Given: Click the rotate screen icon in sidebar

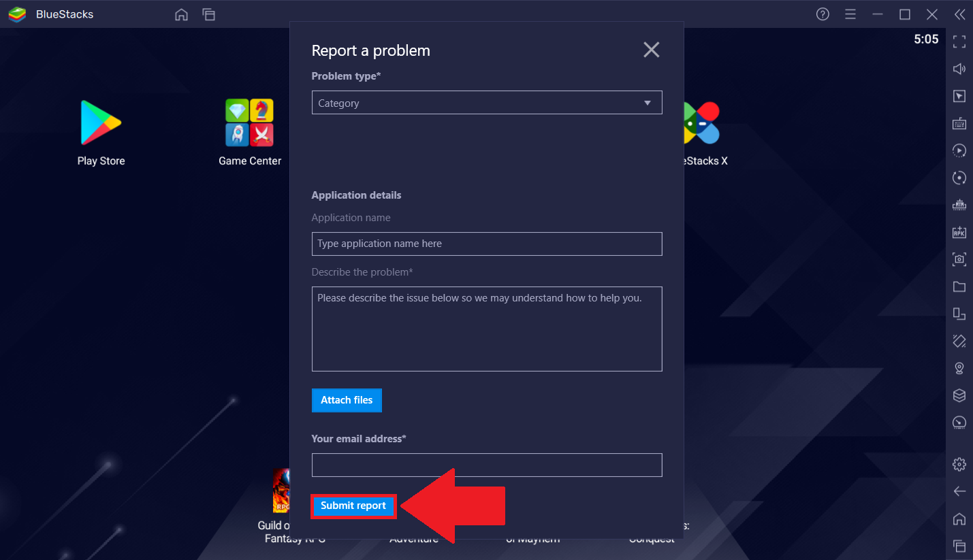Looking at the screenshot, I should click(959, 314).
